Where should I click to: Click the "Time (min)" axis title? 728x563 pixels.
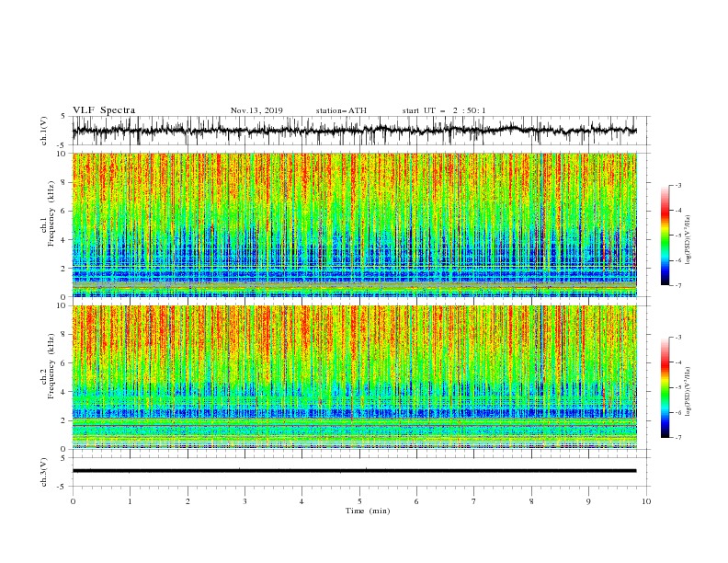tap(368, 511)
